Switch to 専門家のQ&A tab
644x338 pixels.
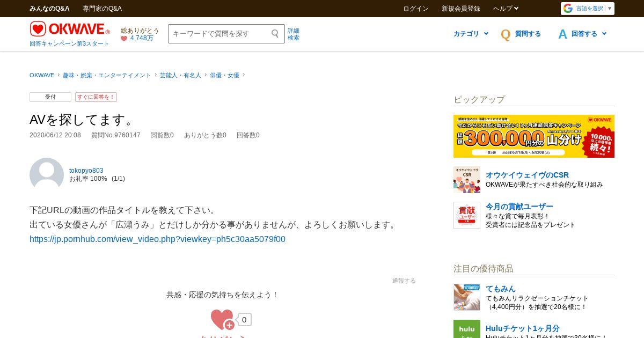click(102, 9)
